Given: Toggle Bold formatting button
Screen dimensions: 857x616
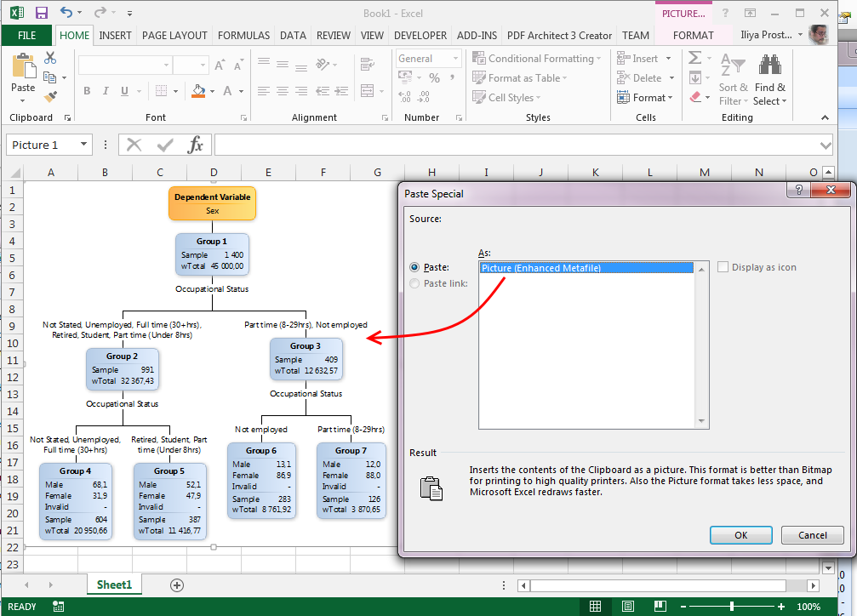Looking at the screenshot, I should coord(87,92).
